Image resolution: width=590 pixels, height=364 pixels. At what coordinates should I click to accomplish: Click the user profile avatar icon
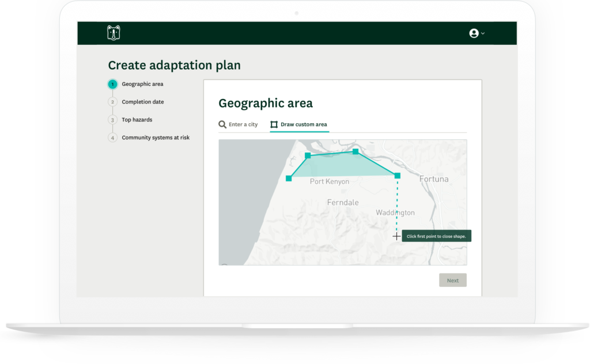tap(474, 33)
